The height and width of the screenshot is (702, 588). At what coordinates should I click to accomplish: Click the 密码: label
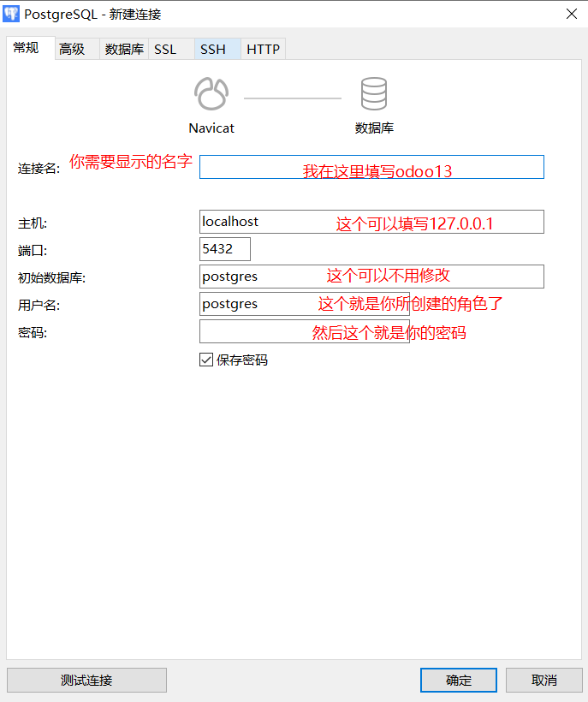pyautogui.click(x=33, y=333)
